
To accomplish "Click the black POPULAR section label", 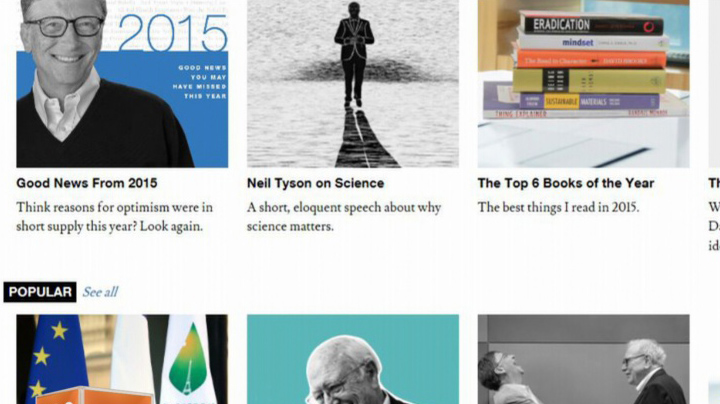I will [x=40, y=292].
